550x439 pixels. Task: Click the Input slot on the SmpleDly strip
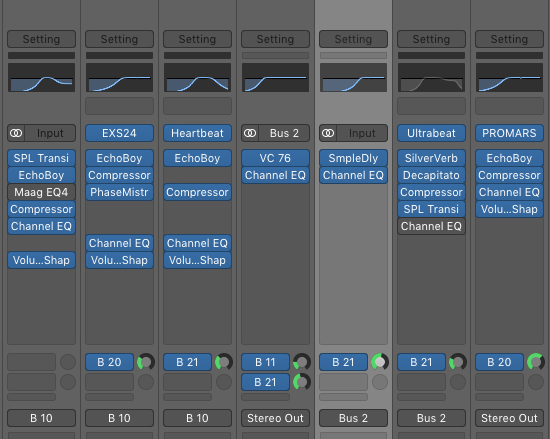point(362,133)
